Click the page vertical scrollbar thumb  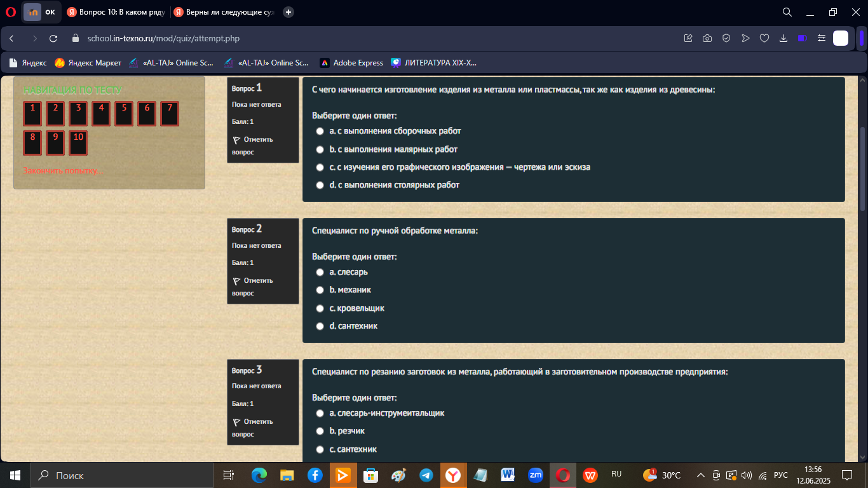862,168
